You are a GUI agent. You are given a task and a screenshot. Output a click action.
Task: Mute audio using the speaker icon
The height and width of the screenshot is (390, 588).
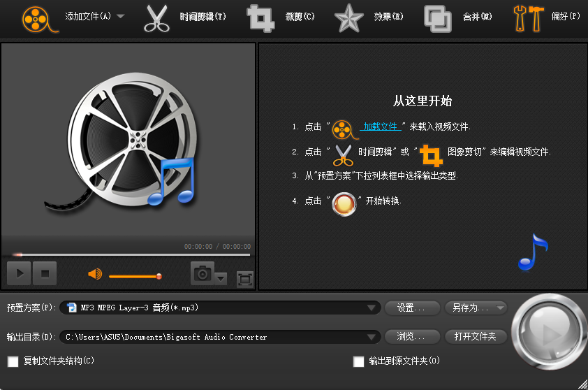[x=95, y=275]
